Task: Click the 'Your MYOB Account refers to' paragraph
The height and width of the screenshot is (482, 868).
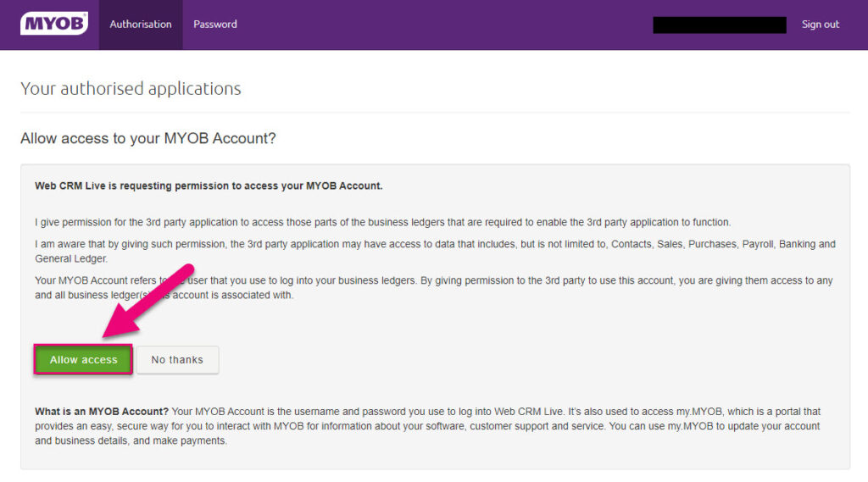Action: tap(433, 288)
